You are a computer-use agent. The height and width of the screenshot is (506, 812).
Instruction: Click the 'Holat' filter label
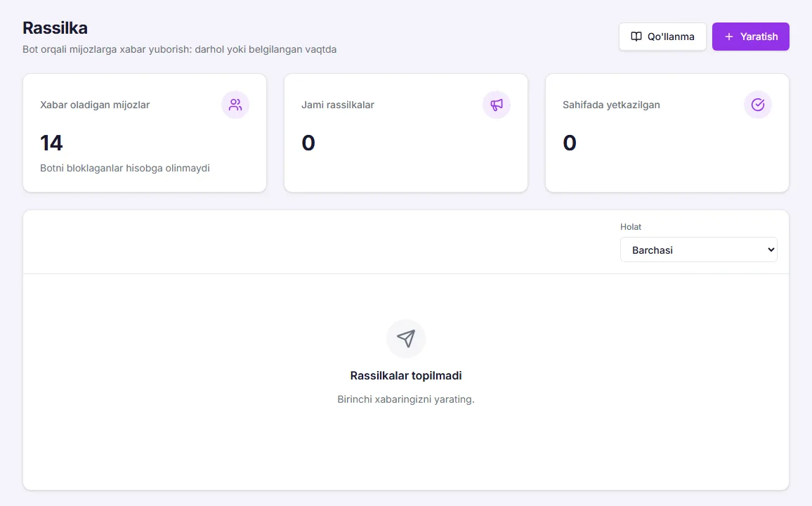tap(631, 227)
